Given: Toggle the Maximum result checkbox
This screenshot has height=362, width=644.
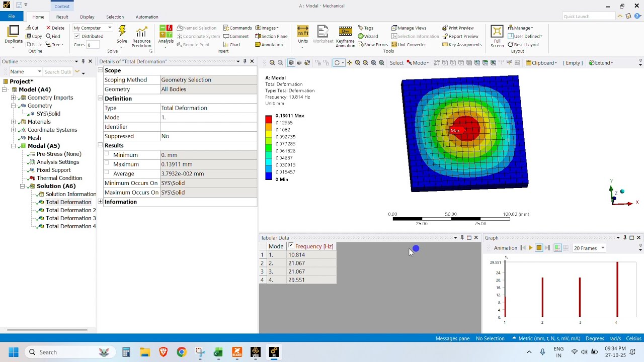Looking at the screenshot, I should pyautogui.click(x=107, y=163).
